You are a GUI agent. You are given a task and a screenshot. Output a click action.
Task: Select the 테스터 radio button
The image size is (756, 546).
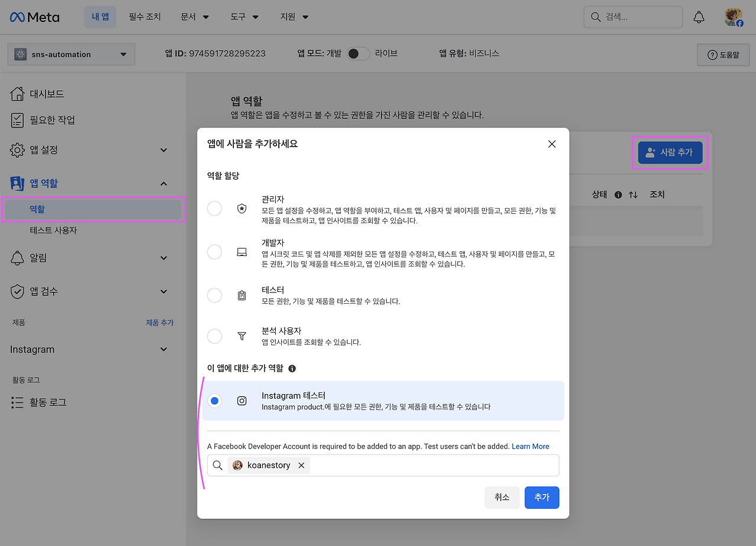tap(215, 295)
